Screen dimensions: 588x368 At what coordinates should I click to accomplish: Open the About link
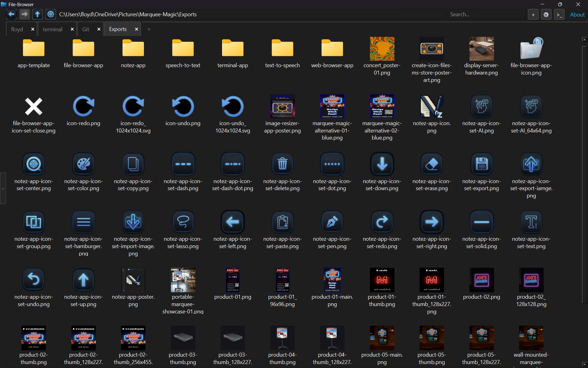click(x=577, y=14)
